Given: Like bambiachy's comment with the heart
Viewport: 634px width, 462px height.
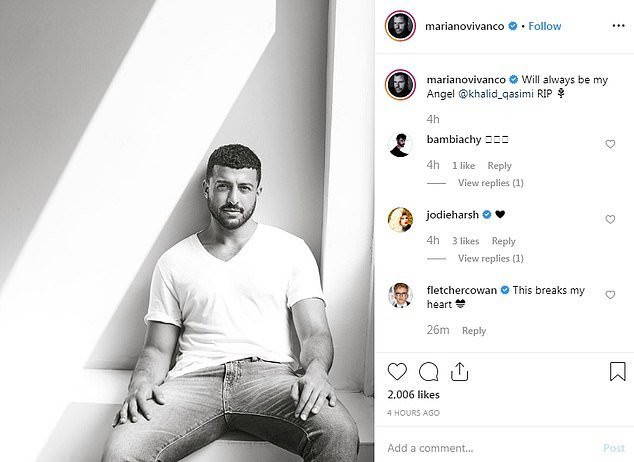Looking at the screenshot, I should (610, 144).
